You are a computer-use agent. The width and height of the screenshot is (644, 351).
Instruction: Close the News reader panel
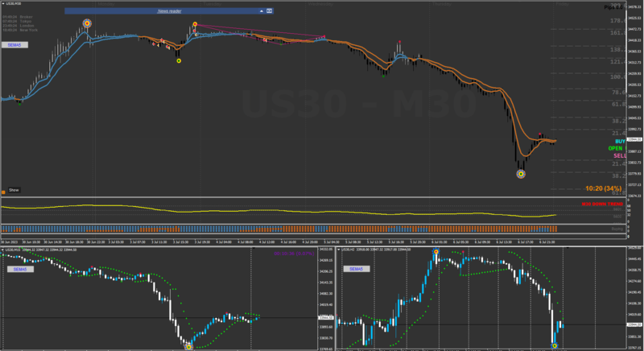point(270,11)
